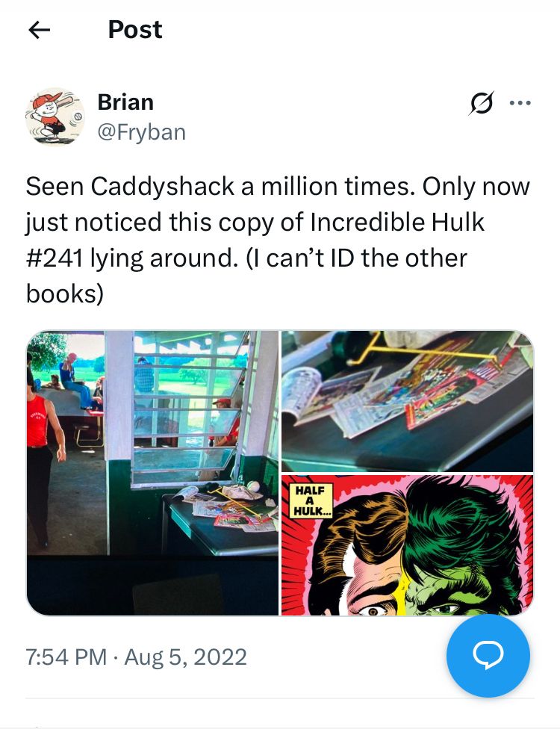Tap the blue floating reply button
Screen dimensions: 560x729
(x=488, y=655)
